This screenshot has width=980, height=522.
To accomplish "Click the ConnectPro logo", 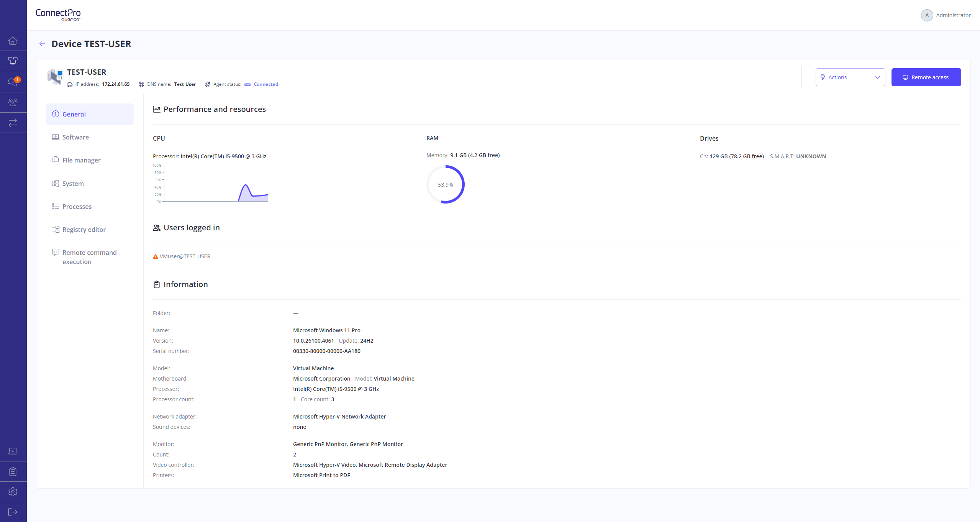I will (x=58, y=15).
